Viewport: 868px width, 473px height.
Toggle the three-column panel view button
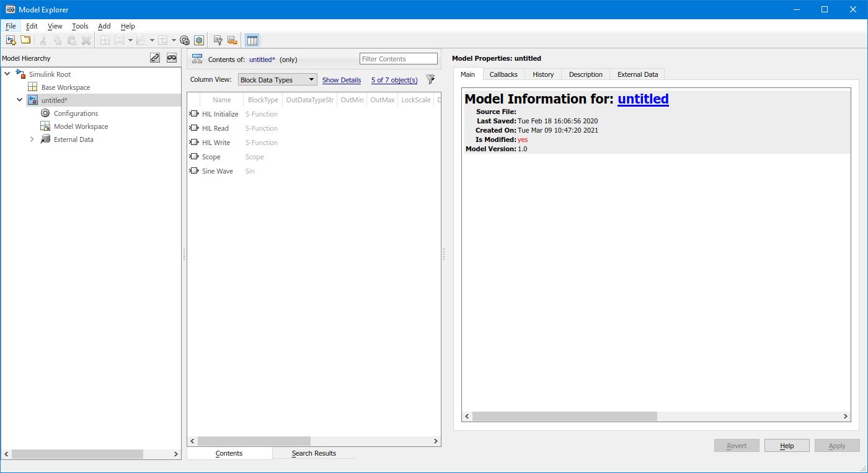252,40
